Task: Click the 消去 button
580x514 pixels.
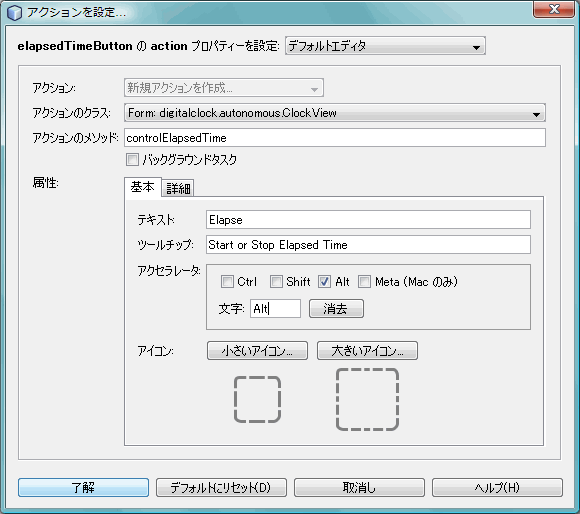Action: click(x=336, y=309)
